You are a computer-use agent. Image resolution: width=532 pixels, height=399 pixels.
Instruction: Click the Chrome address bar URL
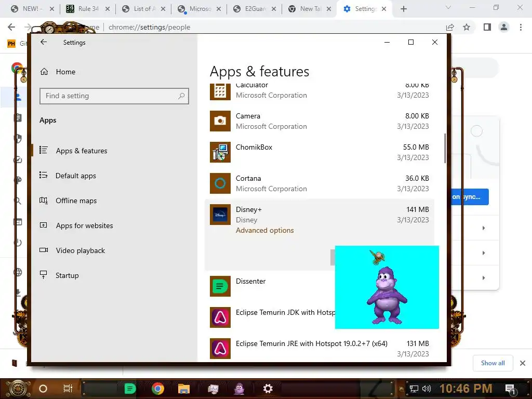(149, 27)
